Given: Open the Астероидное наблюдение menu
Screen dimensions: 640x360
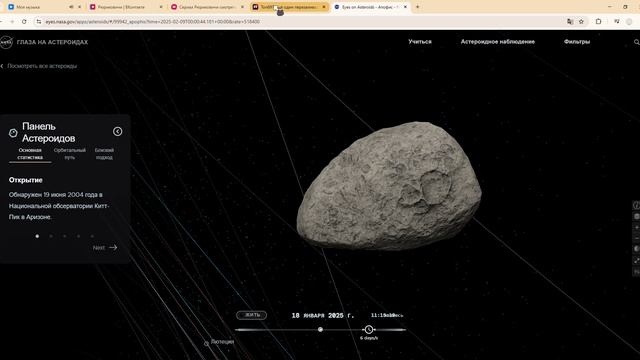Looking at the screenshot, I should pyautogui.click(x=498, y=42).
